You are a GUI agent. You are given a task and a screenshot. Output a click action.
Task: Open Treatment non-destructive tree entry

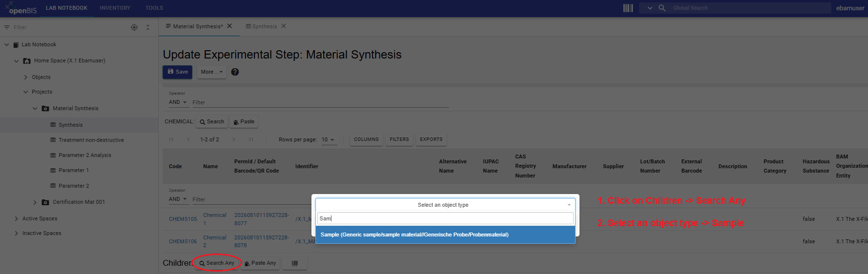pos(91,140)
